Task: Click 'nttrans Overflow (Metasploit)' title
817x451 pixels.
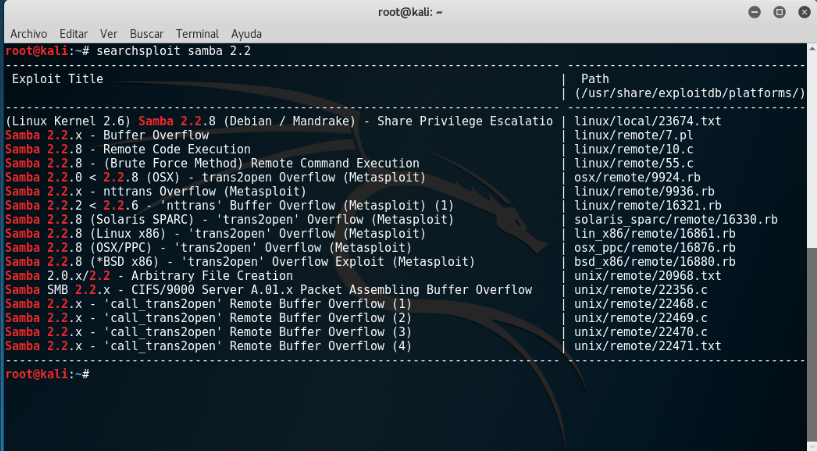Action: click(205, 192)
